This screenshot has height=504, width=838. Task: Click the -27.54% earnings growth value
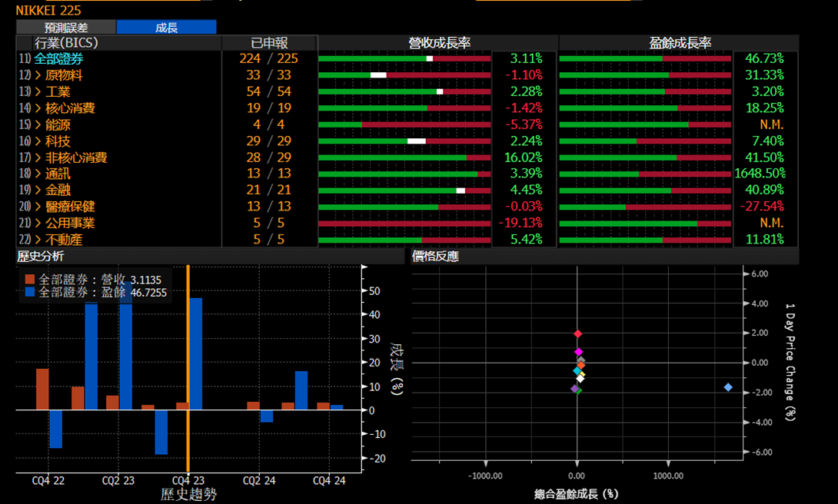(762, 206)
